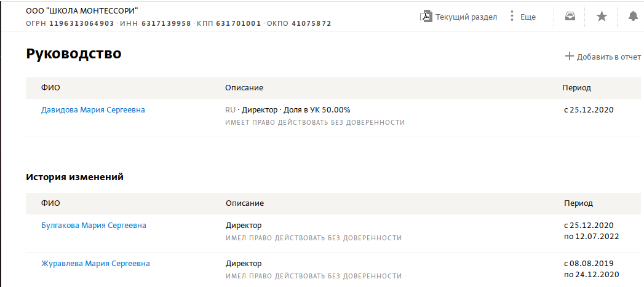Click the PDF export icon

tap(426, 17)
